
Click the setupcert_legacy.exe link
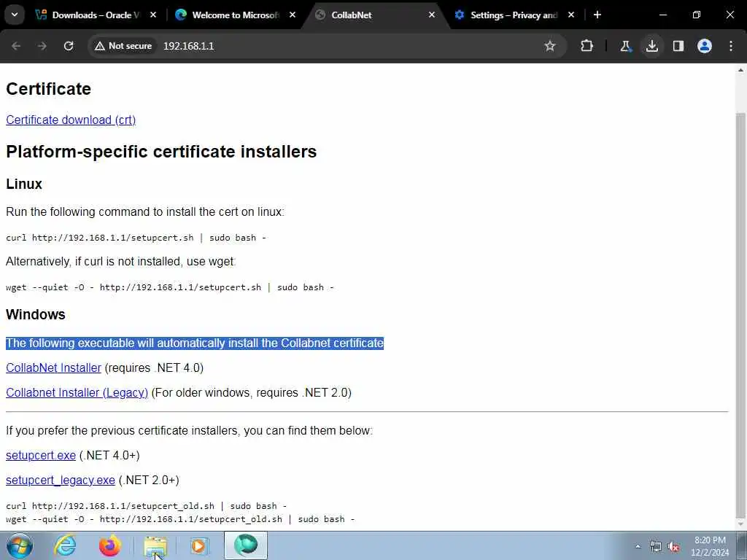(x=61, y=480)
